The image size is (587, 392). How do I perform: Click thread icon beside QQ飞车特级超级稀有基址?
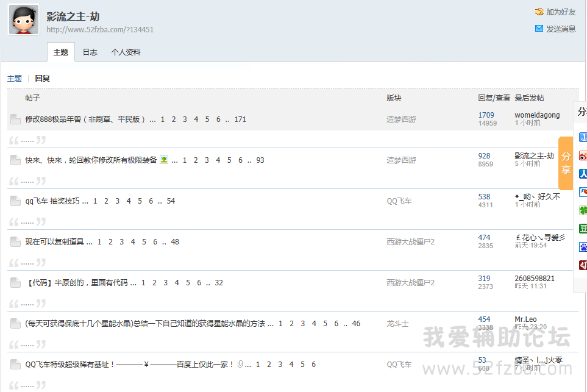(15, 365)
